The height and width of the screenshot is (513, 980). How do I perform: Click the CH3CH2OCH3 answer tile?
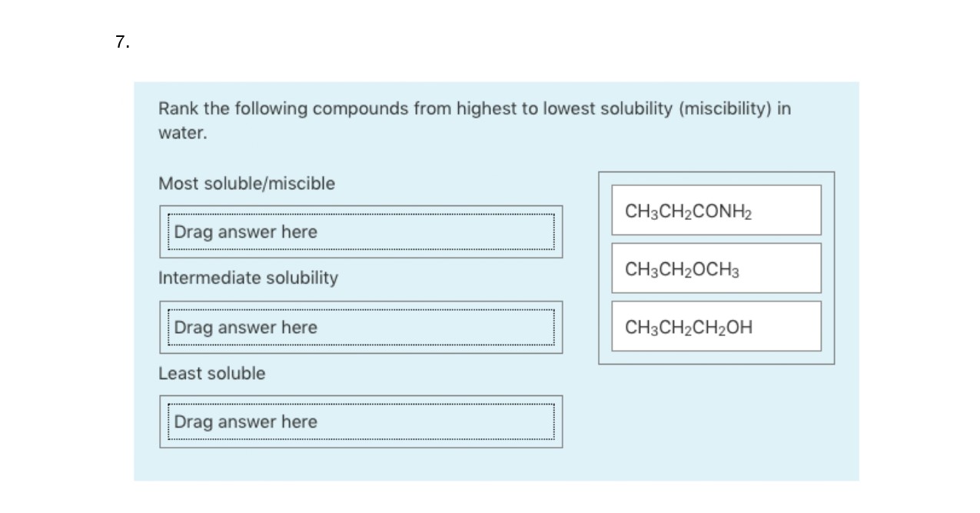click(x=716, y=268)
